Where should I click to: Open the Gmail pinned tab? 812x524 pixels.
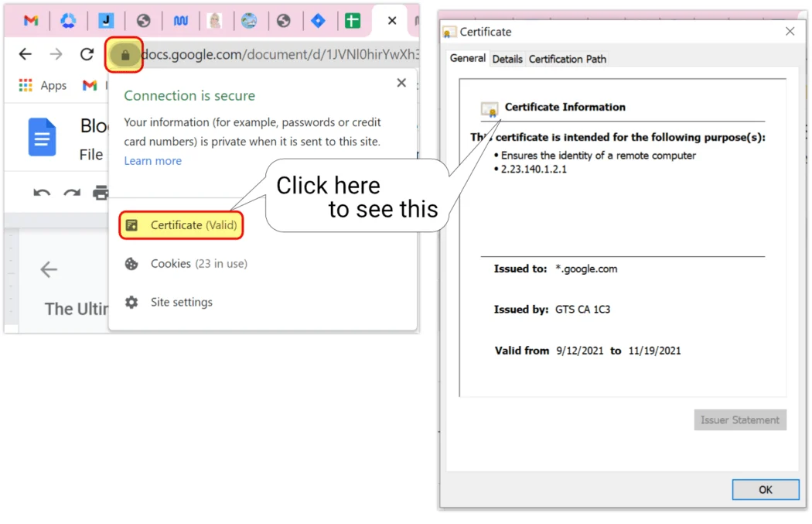29,20
